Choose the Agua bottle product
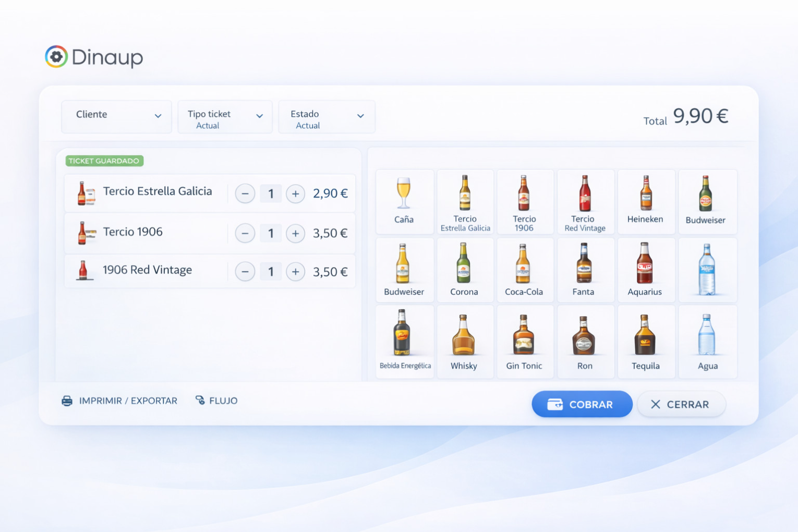This screenshot has height=532, width=798. [707, 342]
